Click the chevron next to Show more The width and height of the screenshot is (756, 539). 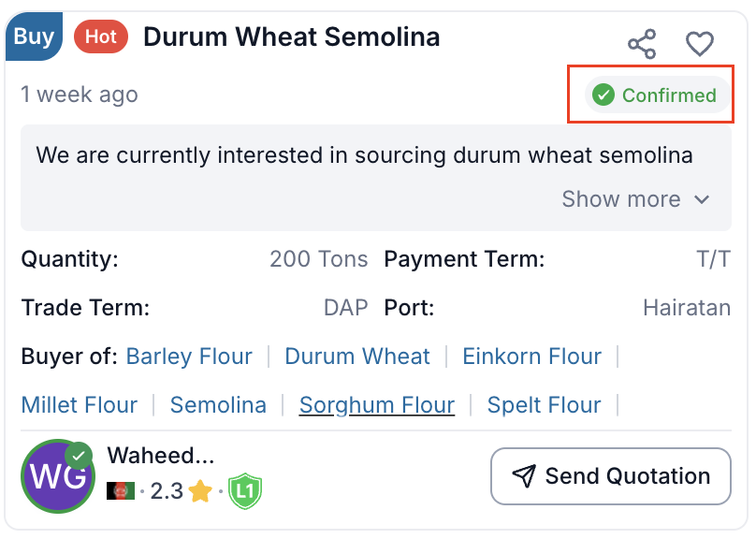point(702,199)
